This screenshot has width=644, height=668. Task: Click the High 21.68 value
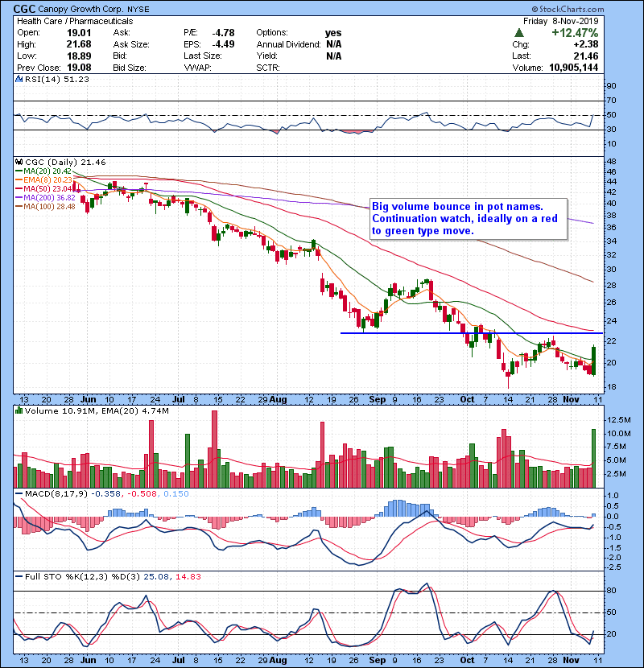click(x=79, y=44)
